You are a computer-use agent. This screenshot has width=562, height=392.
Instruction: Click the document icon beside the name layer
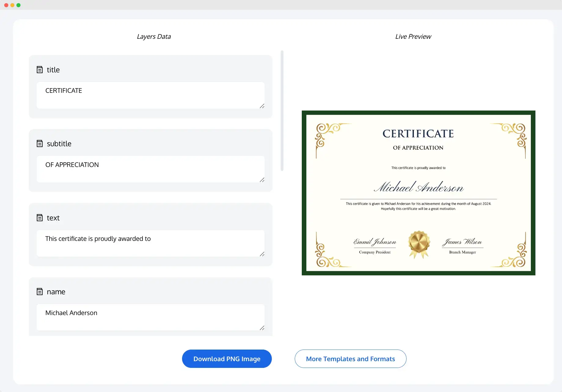(40, 291)
